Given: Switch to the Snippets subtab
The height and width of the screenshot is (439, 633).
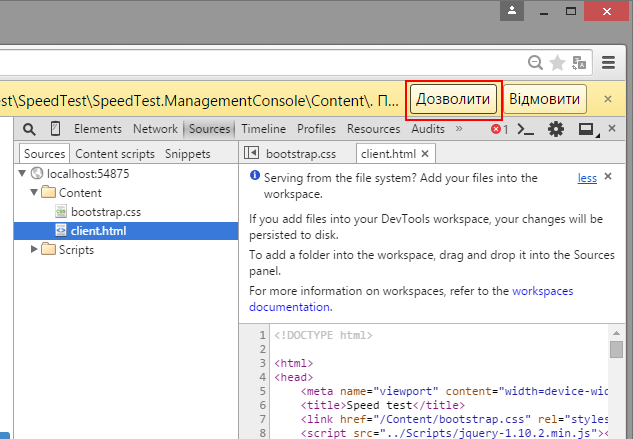Looking at the screenshot, I should (x=188, y=154).
